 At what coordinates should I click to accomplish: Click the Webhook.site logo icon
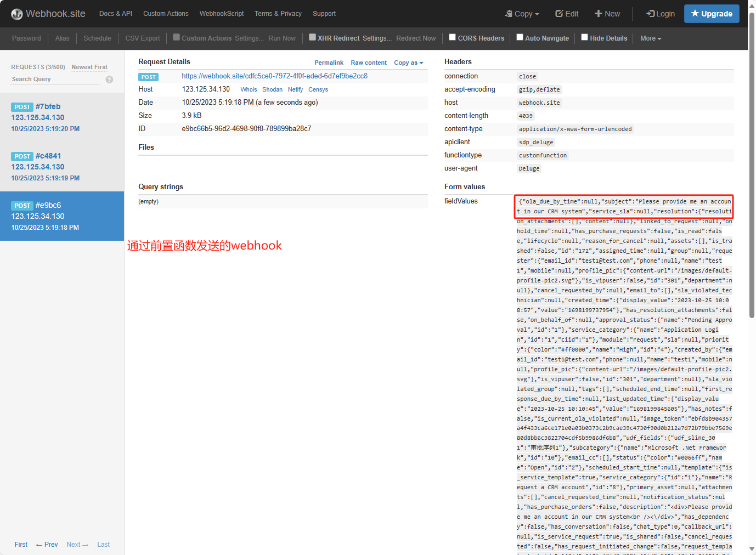17,14
